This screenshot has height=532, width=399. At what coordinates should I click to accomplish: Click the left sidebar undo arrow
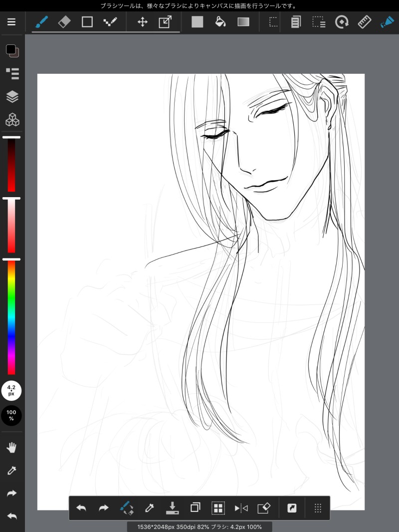coord(11,516)
